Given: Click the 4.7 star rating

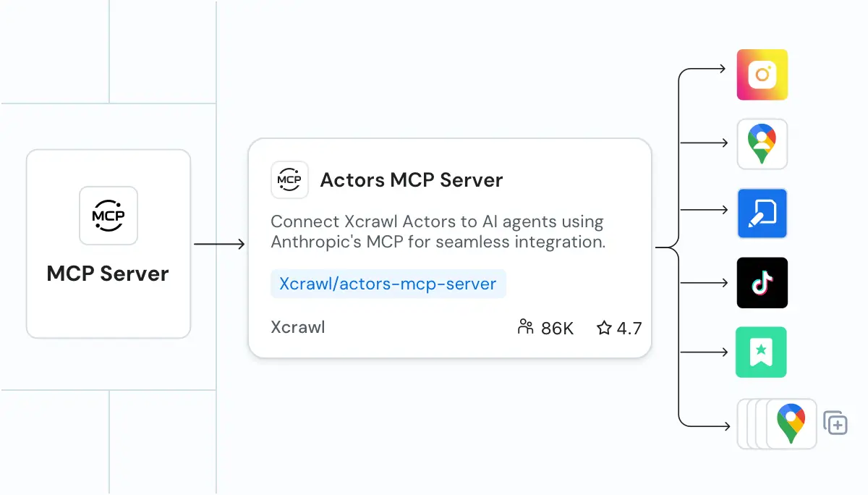Looking at the screenshot, I should point(629,329).
